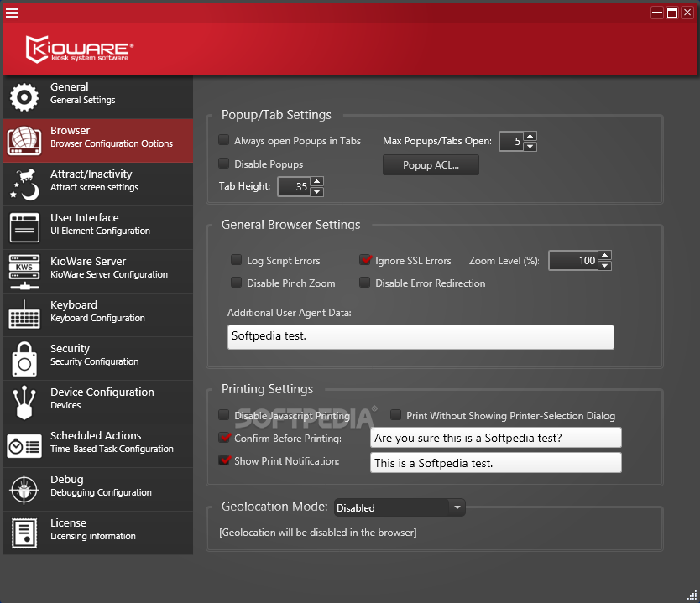Click Tab Height number field
This screenshot has height=603, width=700.
(x=294, y=186)
